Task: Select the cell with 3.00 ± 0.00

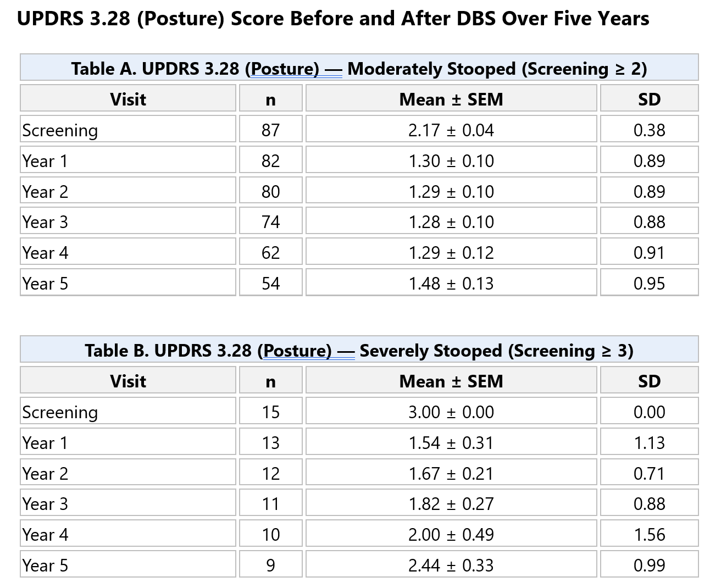Action: tap(451, 412)
